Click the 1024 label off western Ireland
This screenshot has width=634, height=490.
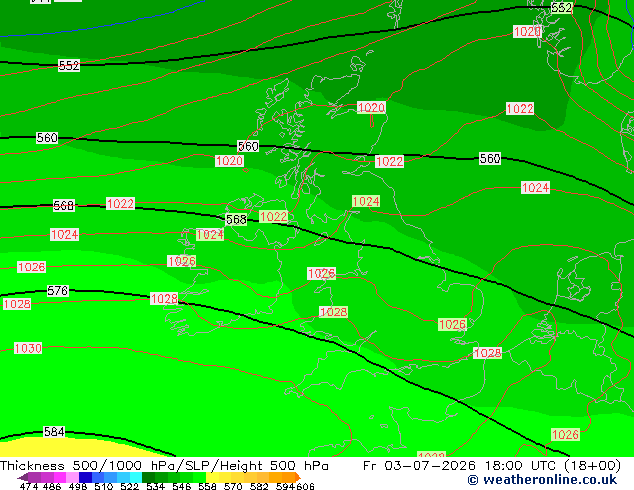tap(210, 234)
